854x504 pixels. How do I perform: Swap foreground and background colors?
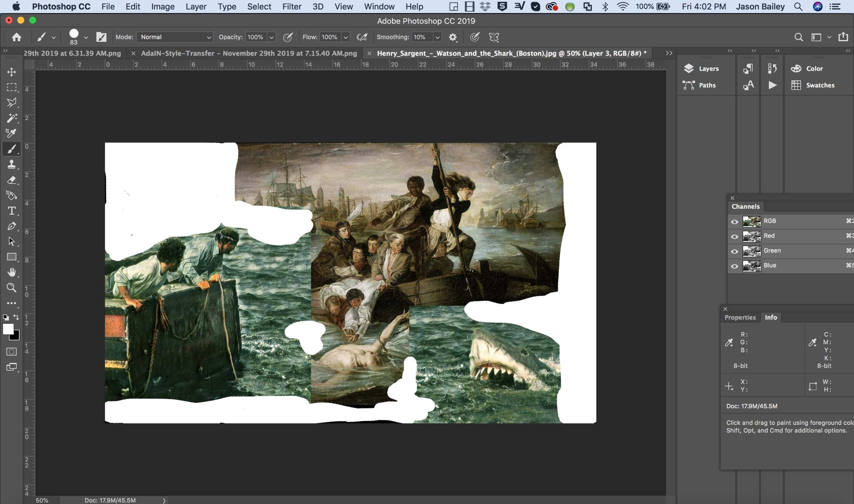click(16, 317)
